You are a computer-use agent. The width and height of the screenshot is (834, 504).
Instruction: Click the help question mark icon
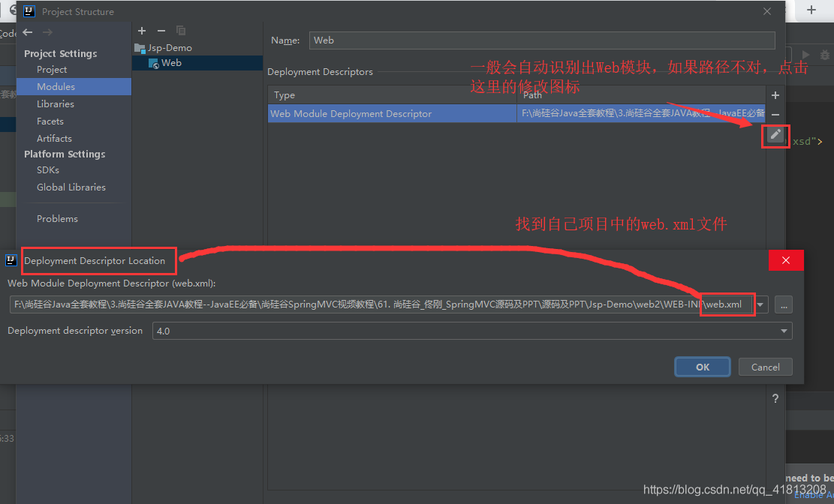coord(775,398)
